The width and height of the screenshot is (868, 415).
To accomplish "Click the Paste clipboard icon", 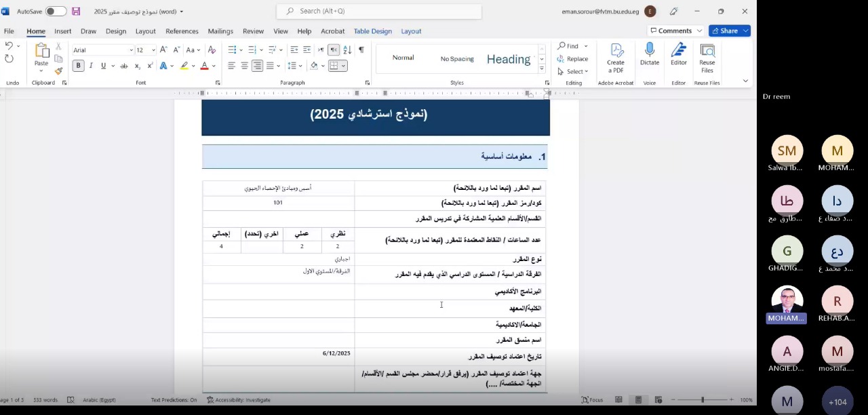I will 41,51.
